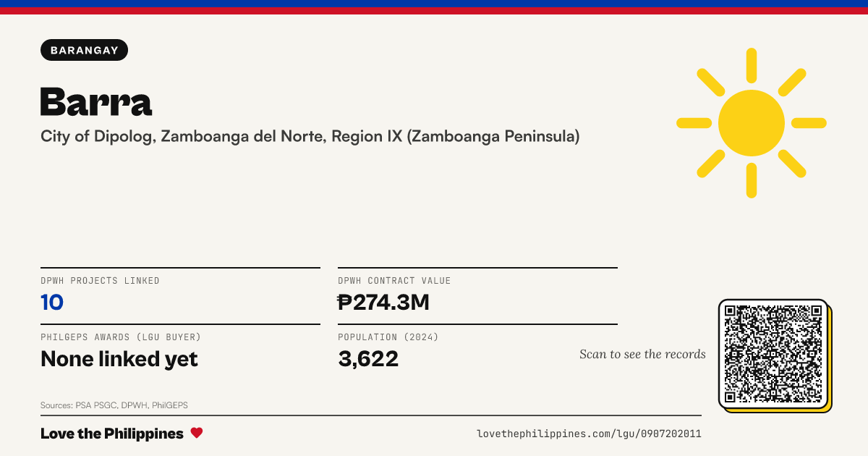Screen dimensions: 868x456
Task: Click the QR code image
Action: tap(773, 354)
